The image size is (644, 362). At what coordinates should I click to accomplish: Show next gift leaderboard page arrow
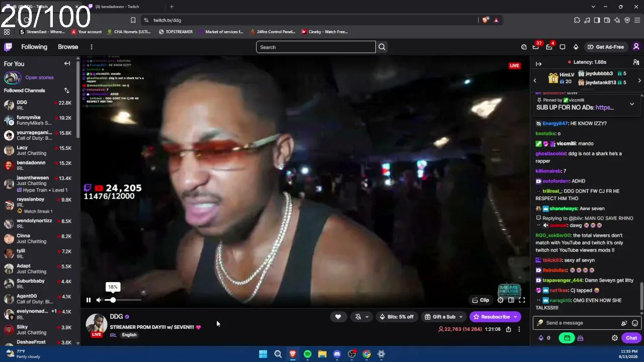(x=639, y=80)
